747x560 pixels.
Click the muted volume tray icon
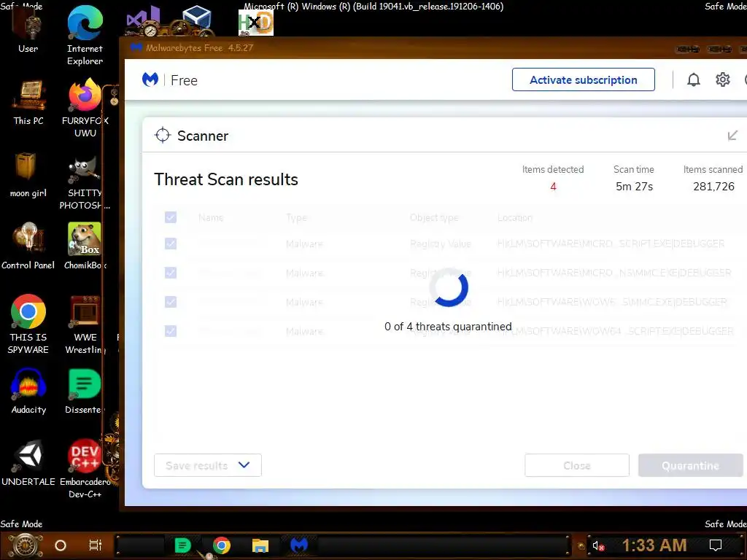point(598,545)
